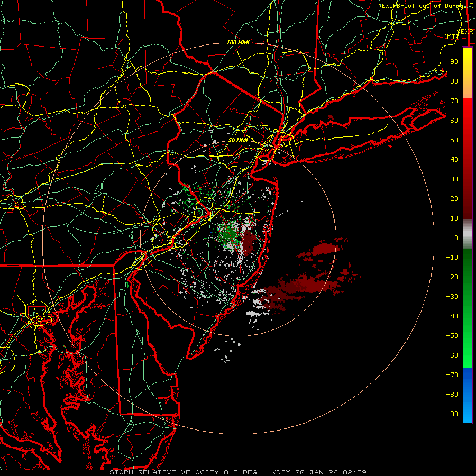Click the 50 NMI range ring label

(238, 140)
